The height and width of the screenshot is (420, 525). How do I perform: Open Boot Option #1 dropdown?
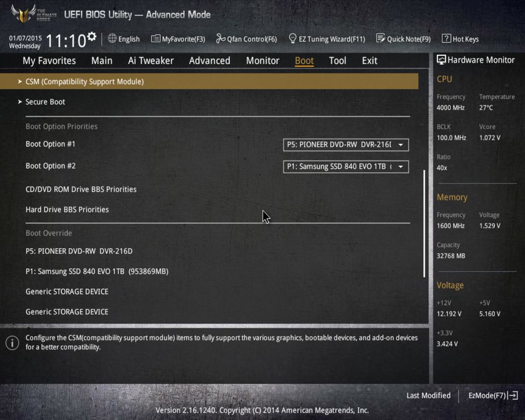point(345,145)
